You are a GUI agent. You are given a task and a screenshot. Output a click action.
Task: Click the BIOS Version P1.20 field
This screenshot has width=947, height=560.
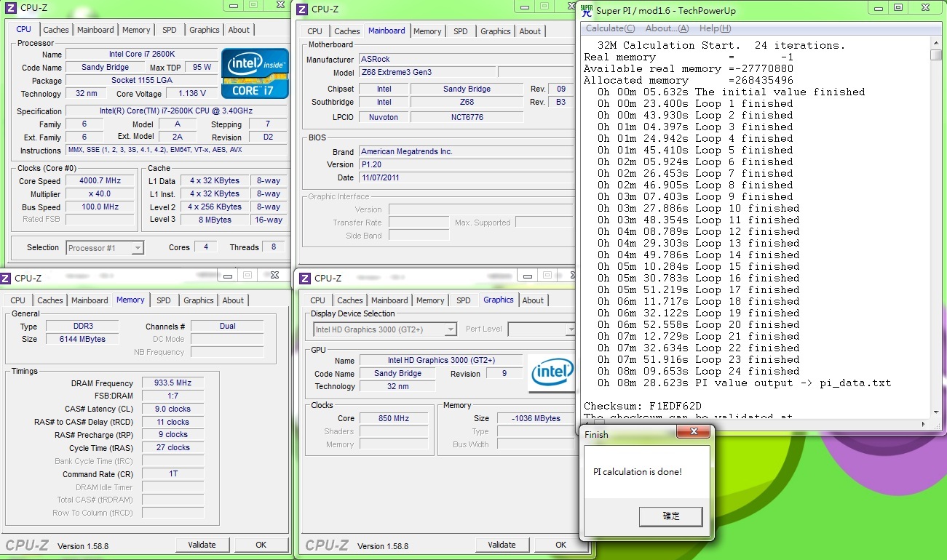coord(466,164)
